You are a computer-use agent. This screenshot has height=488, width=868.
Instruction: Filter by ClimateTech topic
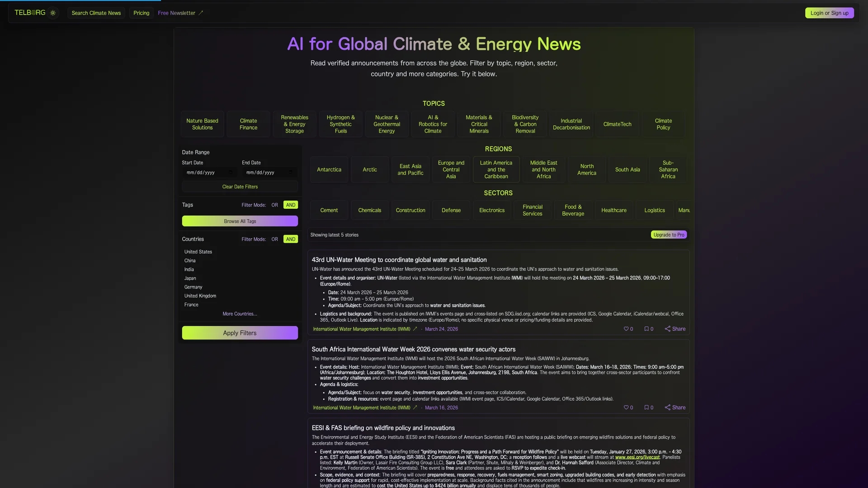pyautogui.click(x=618, y=124)
